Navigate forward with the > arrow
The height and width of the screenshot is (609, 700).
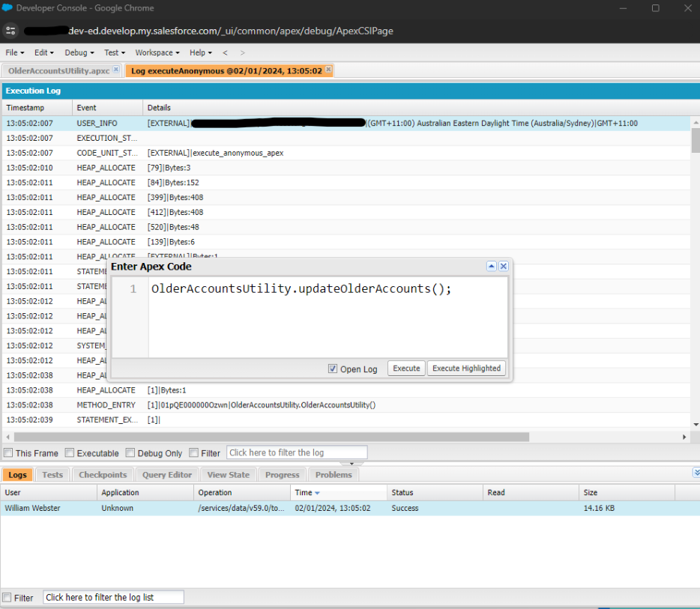[242, 52]
